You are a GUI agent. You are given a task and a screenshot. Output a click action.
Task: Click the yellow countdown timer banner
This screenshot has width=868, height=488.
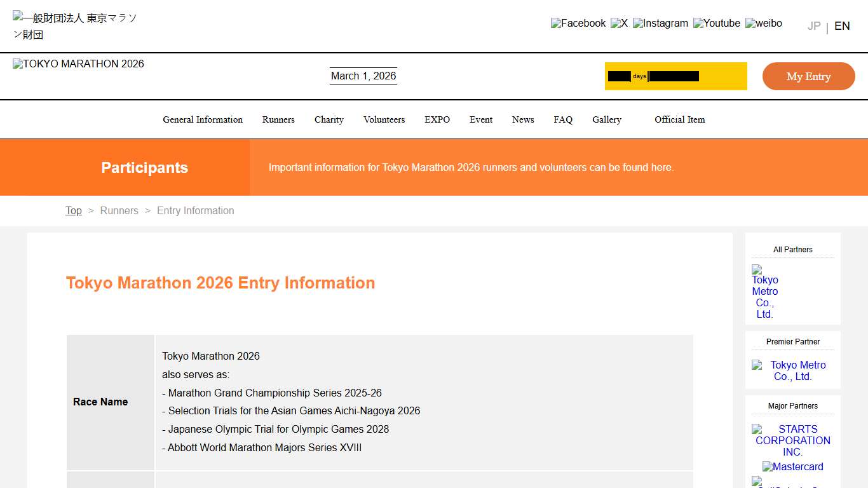675,76
